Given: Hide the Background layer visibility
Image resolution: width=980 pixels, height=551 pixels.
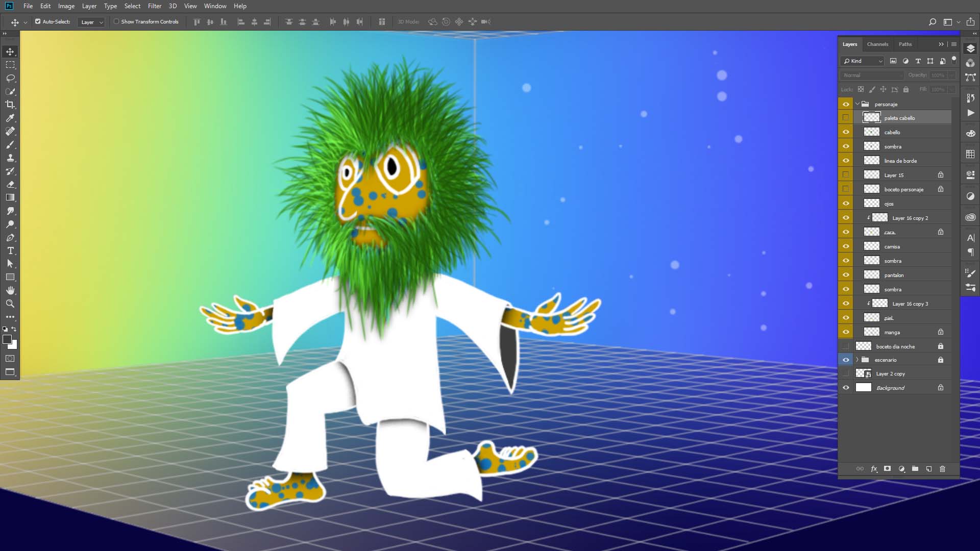Looking at the screenshot, I should point(846,388).
